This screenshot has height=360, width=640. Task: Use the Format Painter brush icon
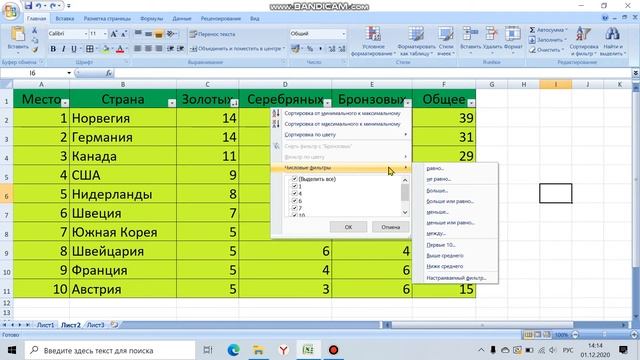35,49
